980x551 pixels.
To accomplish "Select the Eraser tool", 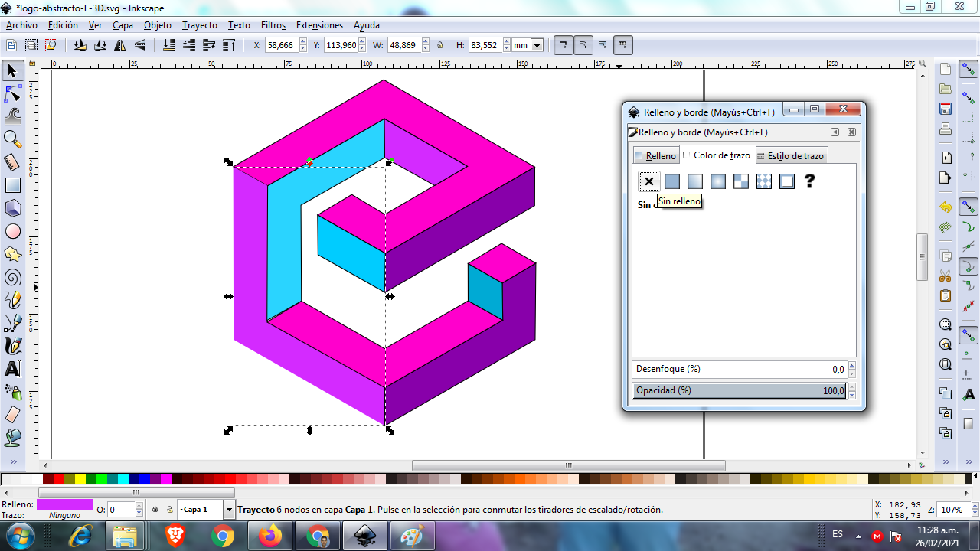I will (x=12, y=415).
